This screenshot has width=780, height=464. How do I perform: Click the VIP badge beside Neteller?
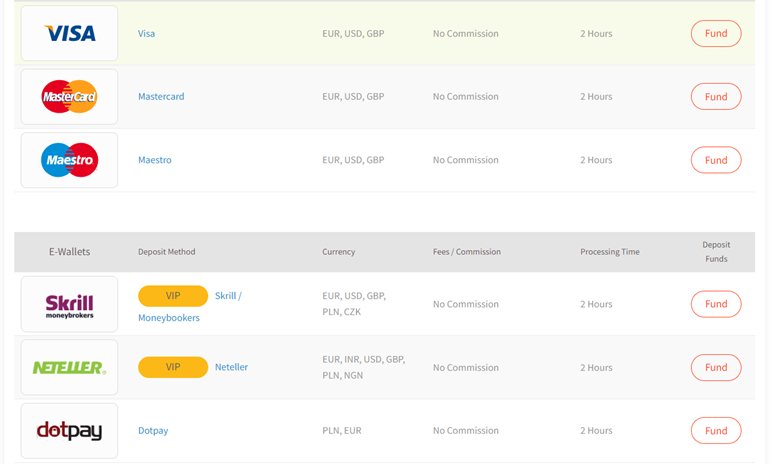(173, 367)
